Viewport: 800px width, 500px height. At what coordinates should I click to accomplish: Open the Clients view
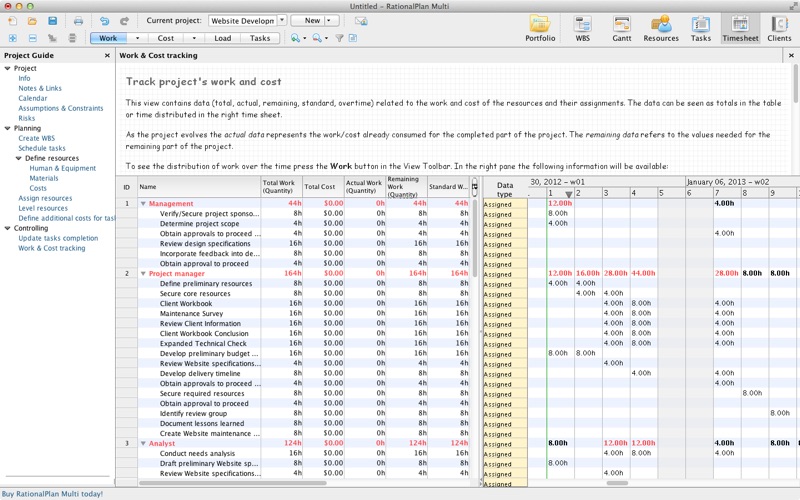(x=778, y=27)
